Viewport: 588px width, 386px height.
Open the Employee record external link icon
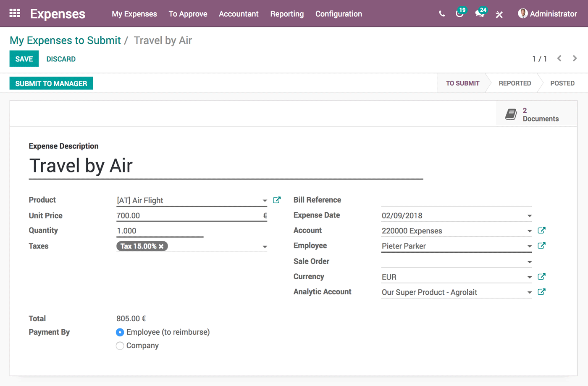pyautogui.click(x=541, y=245)
